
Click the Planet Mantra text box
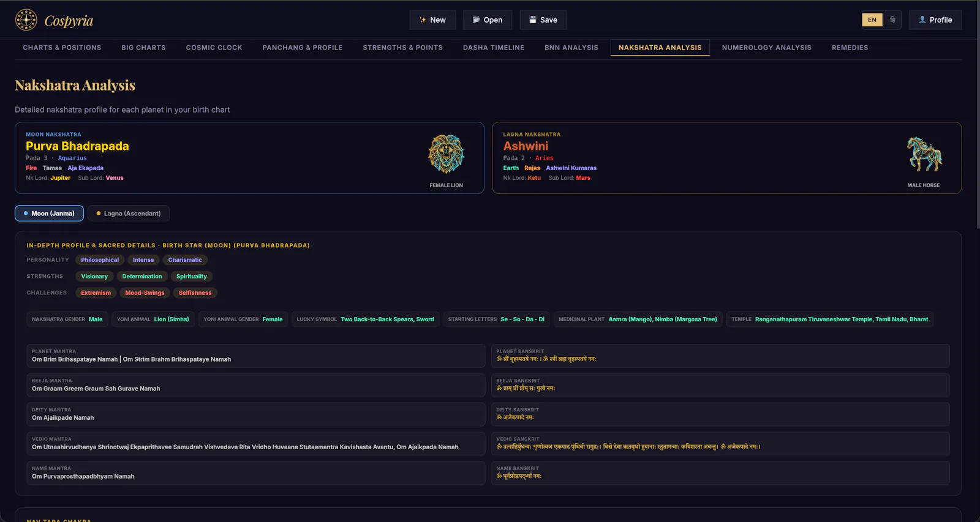[x=256, y=356]
